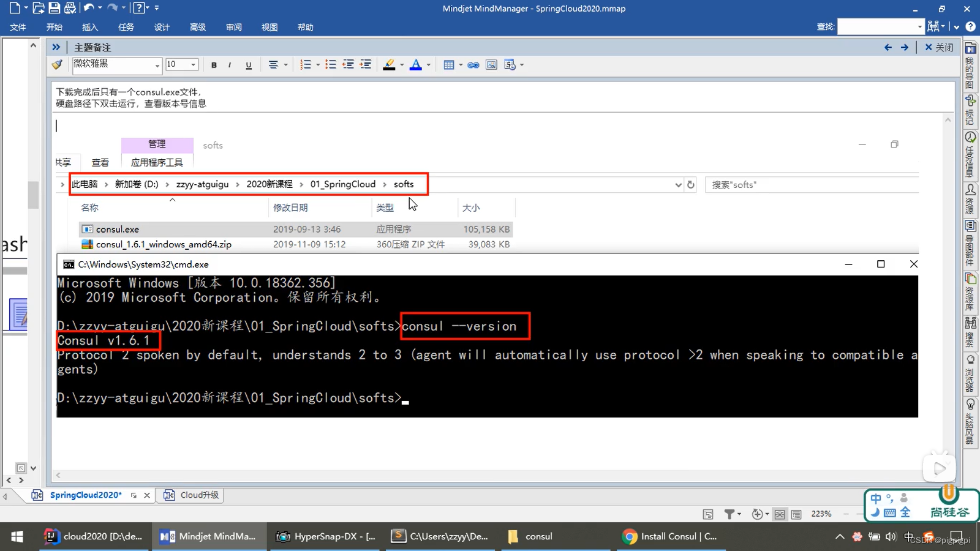980x551 pixels.
Task: Go to next topic note arrow
Action: coord(905,47)
